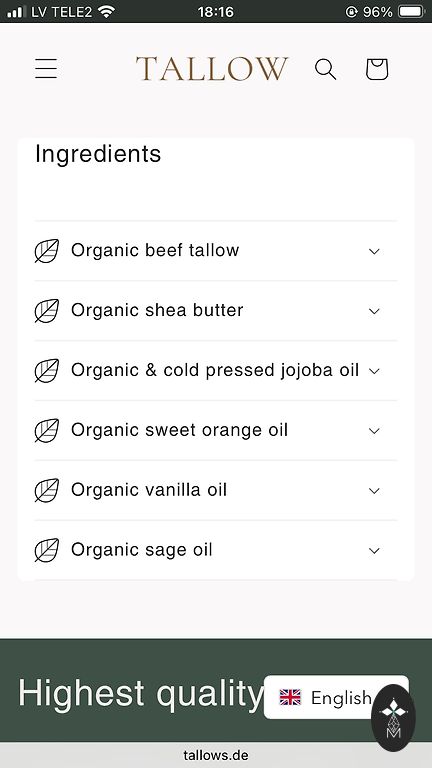
Task: Select Organic & cold pressed jojoba oil
Action: click(x=216, y=371)
